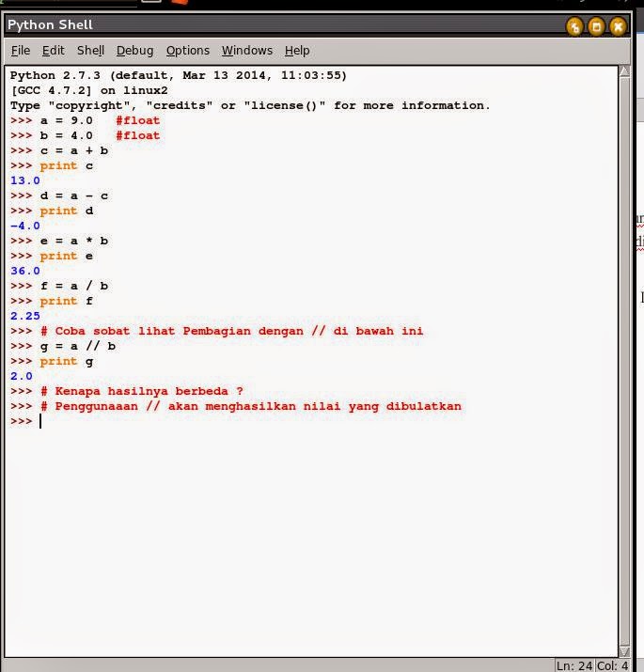Click the 'print g' statement
The height and width of the screenshot is (672, 644).
coord(67,361)
